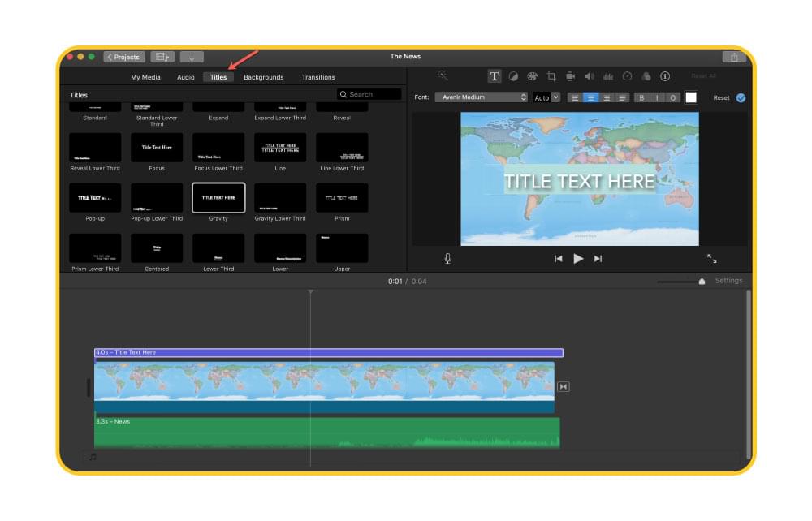Go back to Projects
This screenshot has width=812, height=521.
[123, 57]
